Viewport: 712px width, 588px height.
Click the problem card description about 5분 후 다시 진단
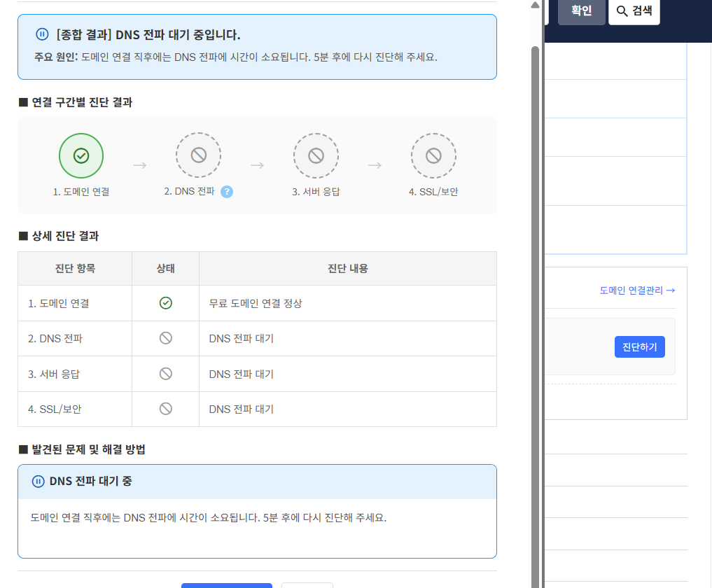(x=209, y=517)
